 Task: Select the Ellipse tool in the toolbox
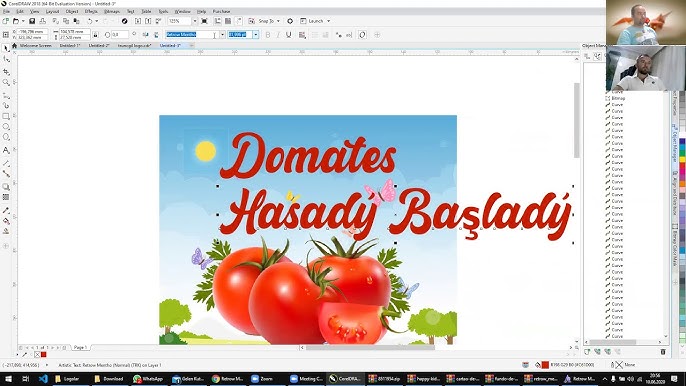tap(6, 127)
